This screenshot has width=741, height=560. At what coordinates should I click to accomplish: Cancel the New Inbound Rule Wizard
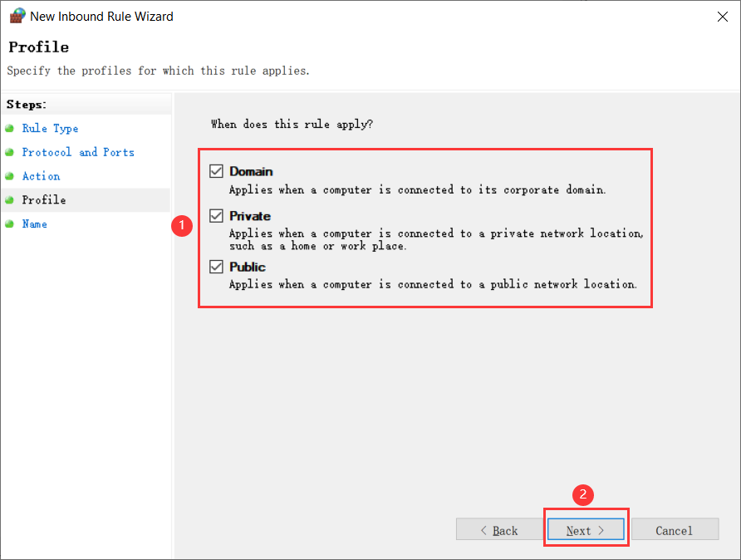tap(675, 529)
